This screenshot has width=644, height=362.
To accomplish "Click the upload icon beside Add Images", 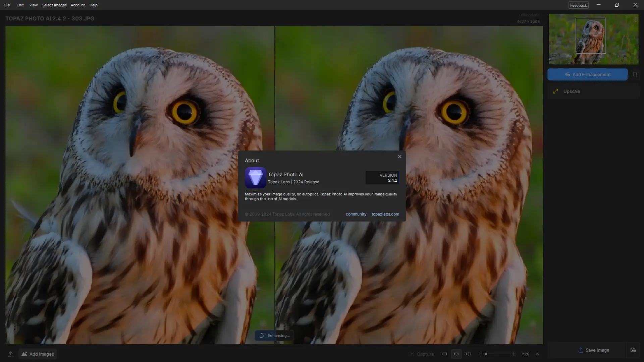I will coord(11,354).
